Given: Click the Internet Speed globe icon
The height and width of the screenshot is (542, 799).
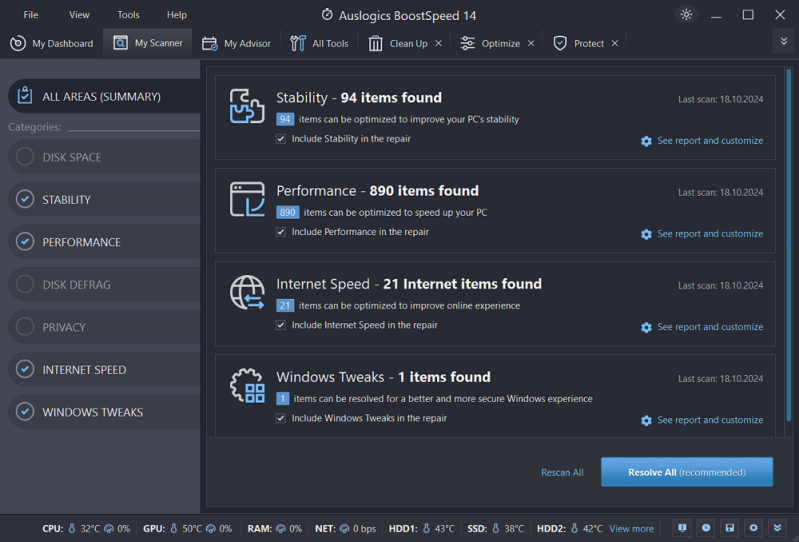Looking at the screenshot, I should (247, 292).
